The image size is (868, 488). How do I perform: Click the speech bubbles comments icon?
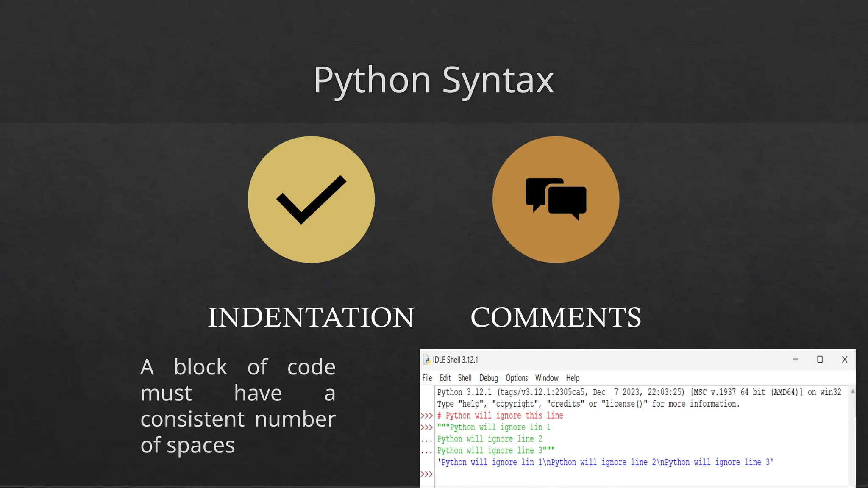point(556,200)
